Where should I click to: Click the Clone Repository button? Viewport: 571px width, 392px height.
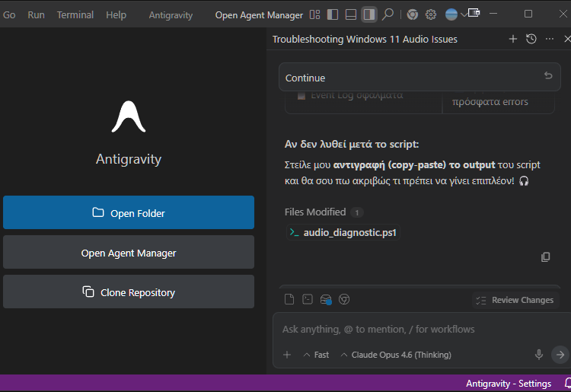pos(129,292)
